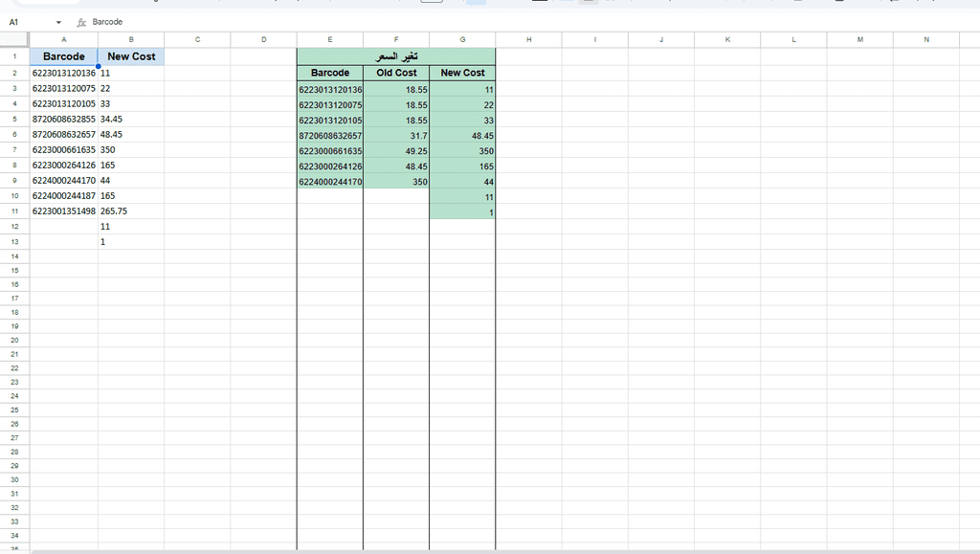Click the Arabic title cell تغير السعر
This screenshot has height=554, width=980.
[x=396, y=56]
